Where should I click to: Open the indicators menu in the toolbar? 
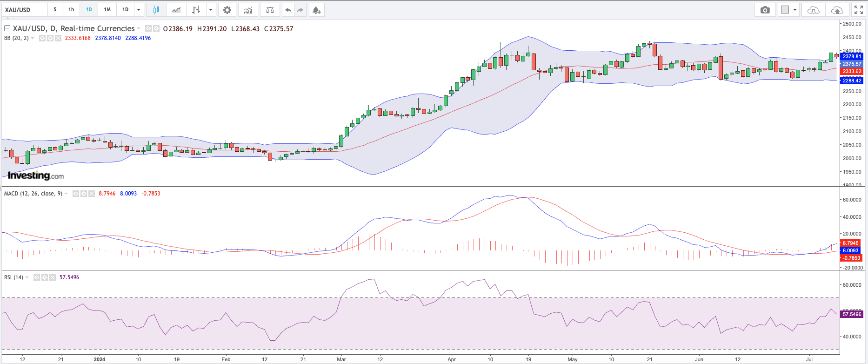(248, 10)
